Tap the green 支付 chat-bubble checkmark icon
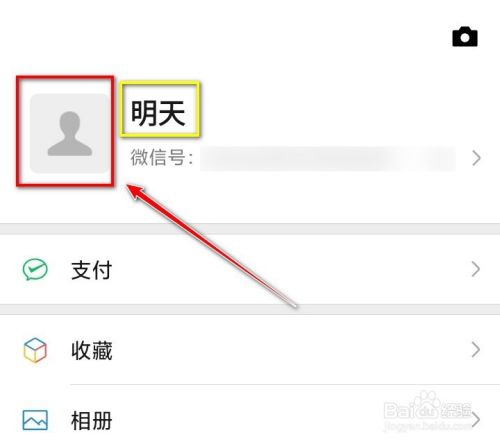This screenshot has height=444, width=500. 35,269
